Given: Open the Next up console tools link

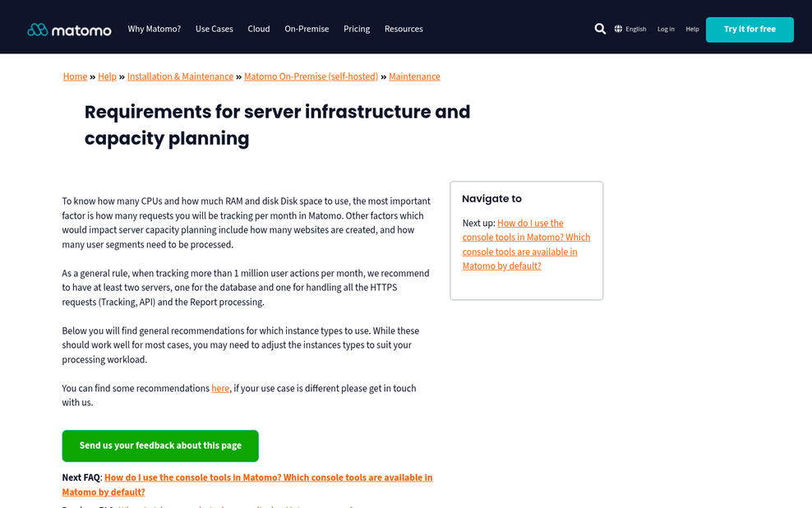Looking at the screenshot, I should tap(526, 244).
